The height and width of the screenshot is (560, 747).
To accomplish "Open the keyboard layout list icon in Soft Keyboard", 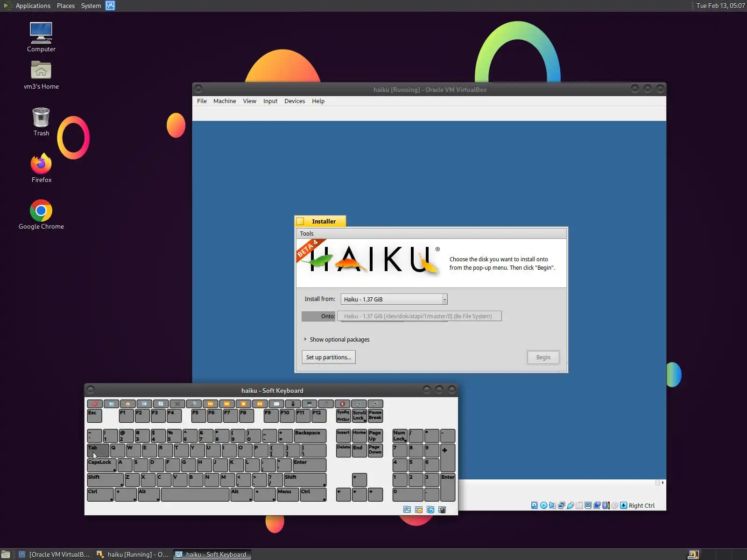I will tap(407, 510).
